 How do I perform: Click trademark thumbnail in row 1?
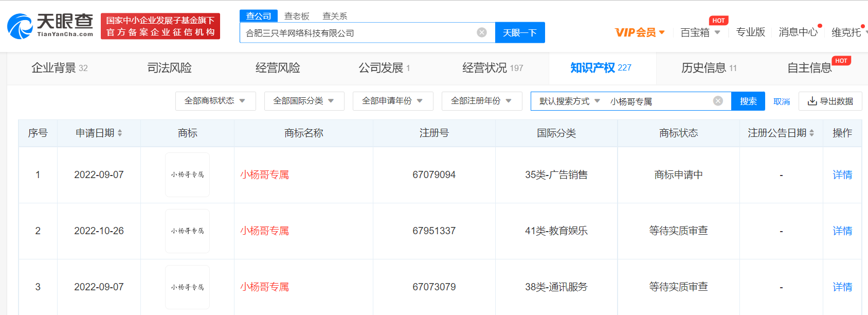(187, 175)
